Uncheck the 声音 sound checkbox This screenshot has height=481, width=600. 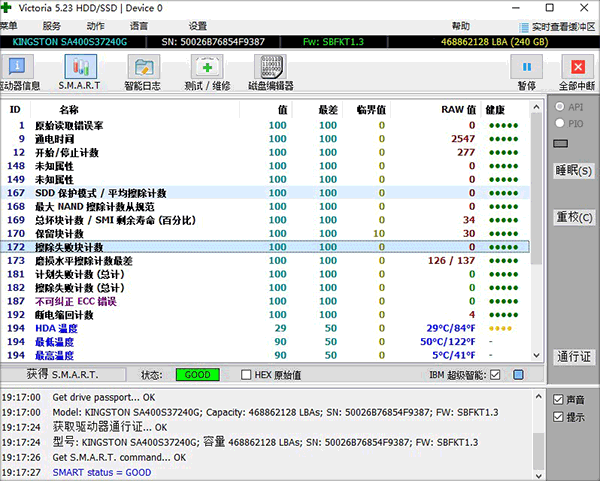(558, 400)
